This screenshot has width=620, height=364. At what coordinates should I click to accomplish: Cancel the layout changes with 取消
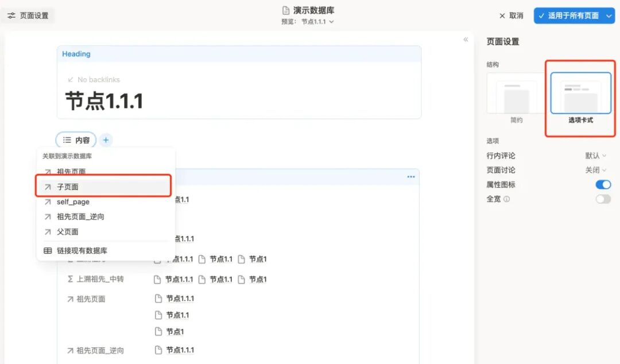click(x=511, y=16)
